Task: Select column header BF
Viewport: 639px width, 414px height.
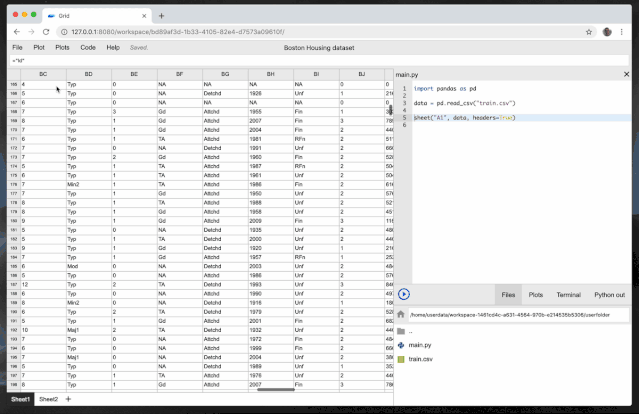Action: pos(180,74)
